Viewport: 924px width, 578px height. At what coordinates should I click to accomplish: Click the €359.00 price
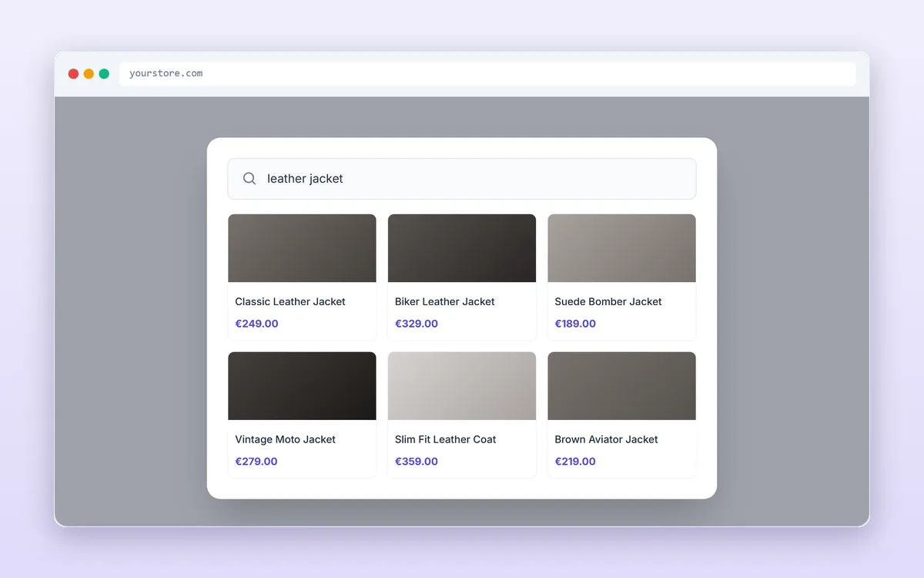tap(417, 462)
